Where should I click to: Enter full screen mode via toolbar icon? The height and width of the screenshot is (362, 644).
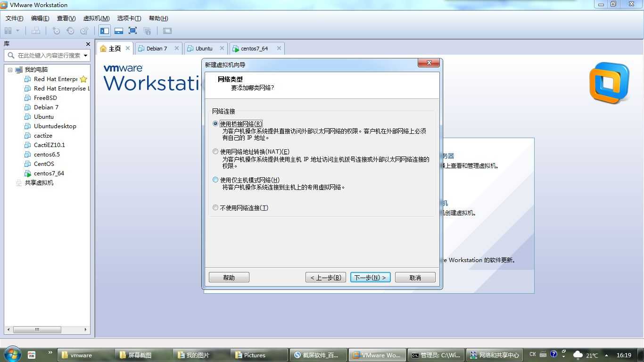(133, 31)
